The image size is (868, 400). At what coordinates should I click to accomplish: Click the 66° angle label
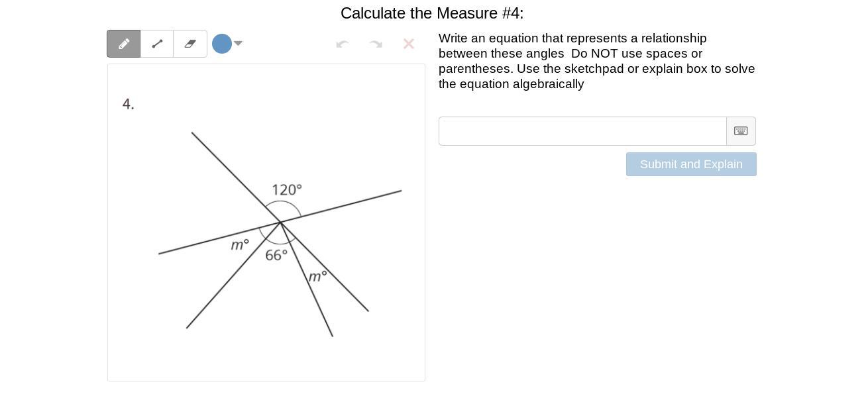pos(276,255)
